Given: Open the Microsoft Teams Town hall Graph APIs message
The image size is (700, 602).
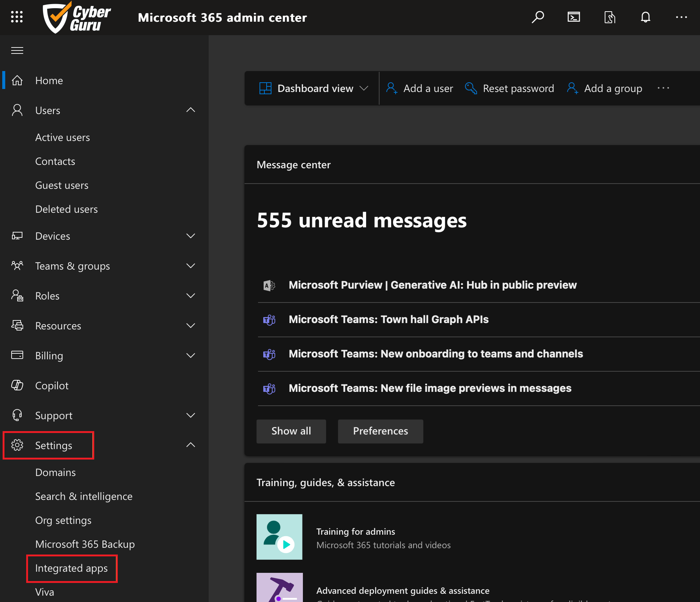Looking at the screenshot, I should [x=389, y=319].
